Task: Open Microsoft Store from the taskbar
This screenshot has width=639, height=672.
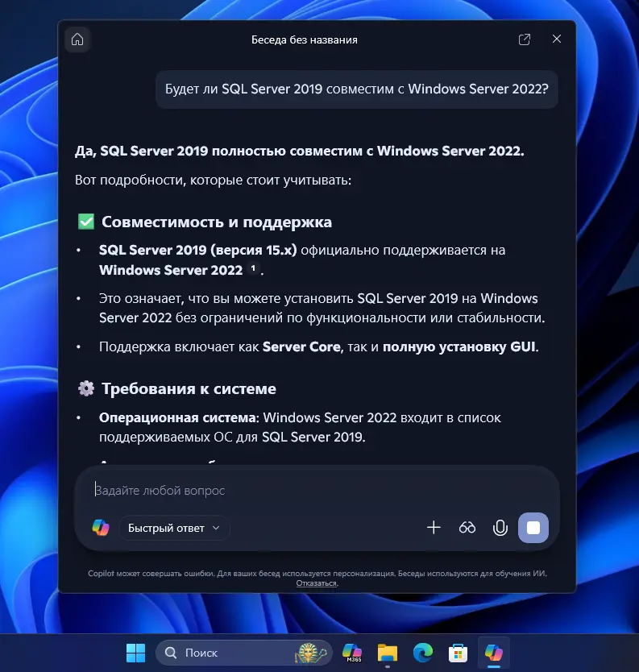Action: 458,653
